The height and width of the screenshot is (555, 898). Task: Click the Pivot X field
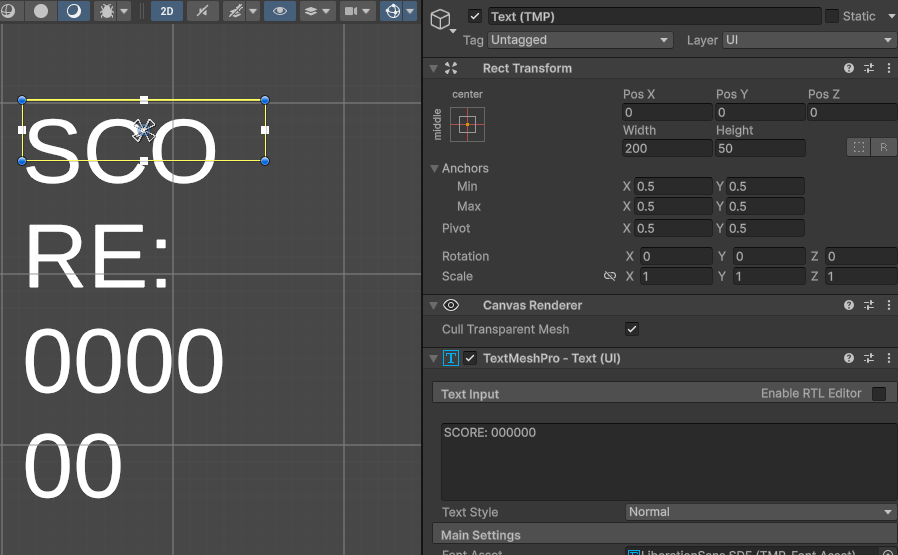pyautogui.click(x=673, y=228)
